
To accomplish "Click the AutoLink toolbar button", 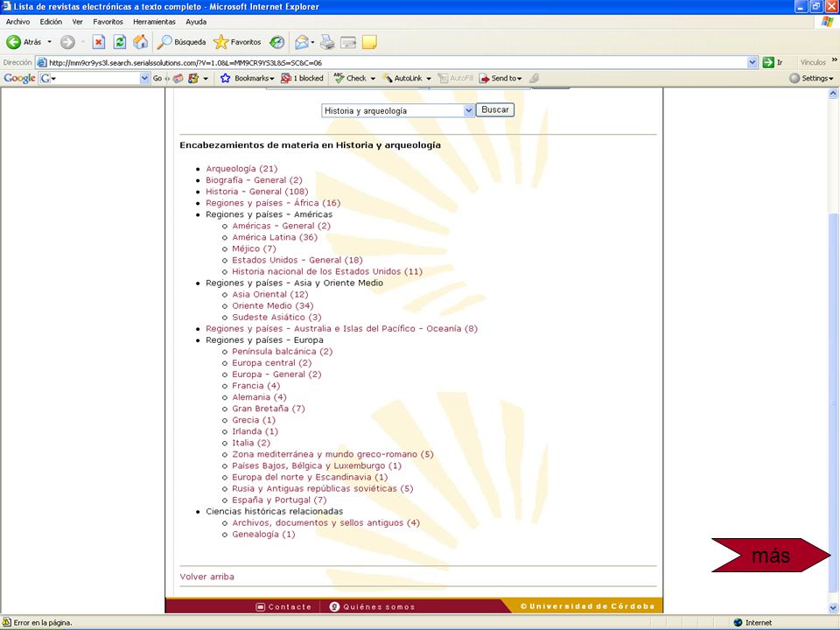I will [402, 78].
